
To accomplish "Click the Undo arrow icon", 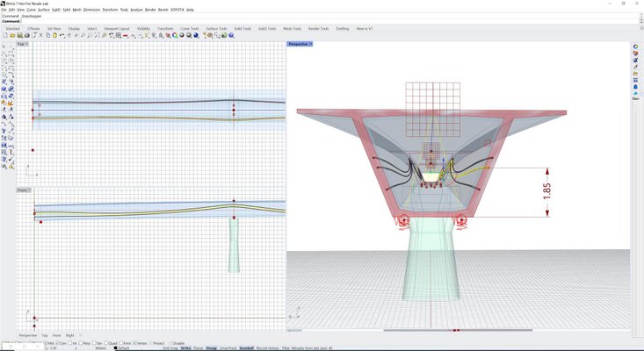I will pyautogui.click(x=62, y=36).
